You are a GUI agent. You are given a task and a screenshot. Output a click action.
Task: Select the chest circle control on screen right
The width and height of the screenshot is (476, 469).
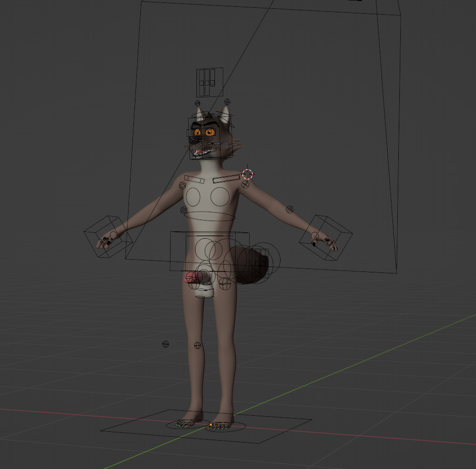tap(220, 197)
